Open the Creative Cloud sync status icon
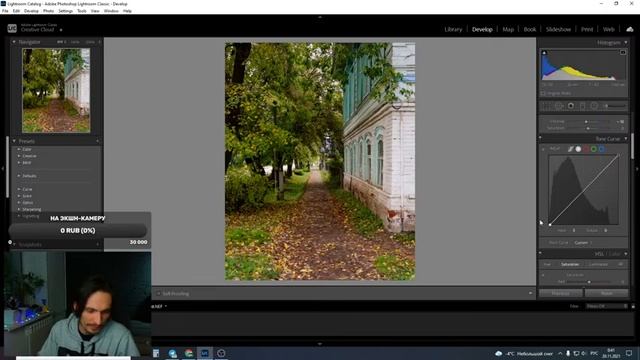640x360 pixels. 630,29
